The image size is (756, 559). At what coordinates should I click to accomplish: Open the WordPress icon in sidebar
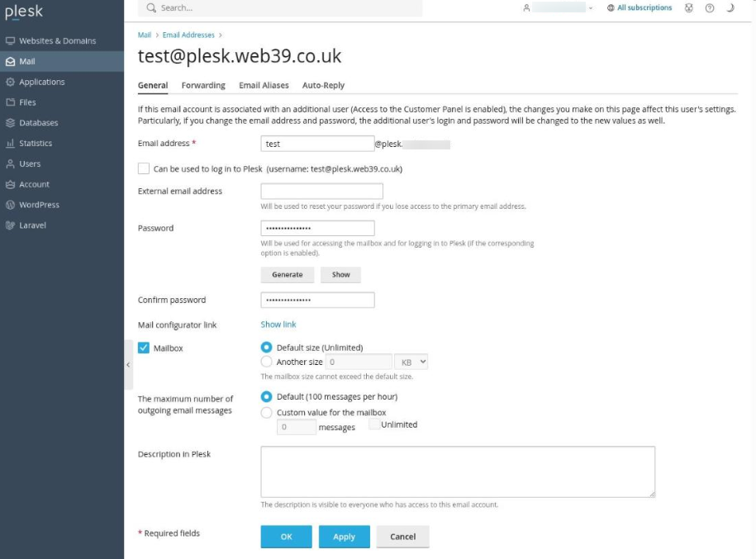[10, 205]
